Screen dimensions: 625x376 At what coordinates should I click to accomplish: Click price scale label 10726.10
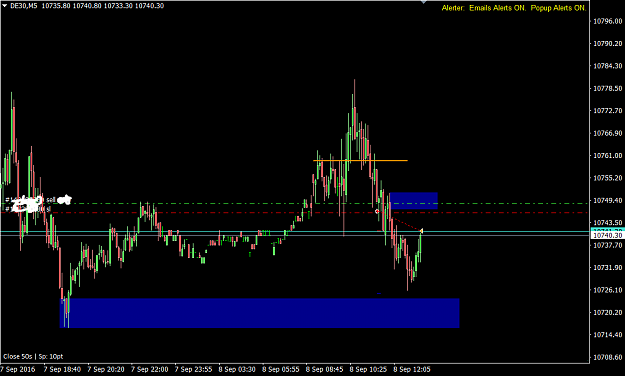click(x=607, y=290)
